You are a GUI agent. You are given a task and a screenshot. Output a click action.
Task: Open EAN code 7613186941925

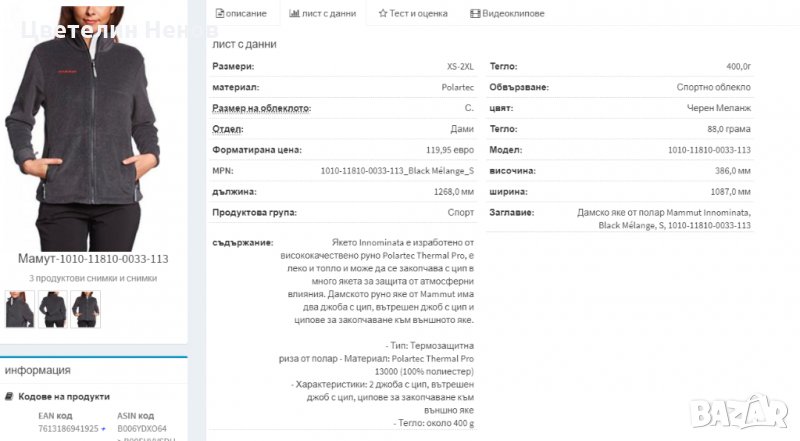pyautogui.click(x=68, y=428)
